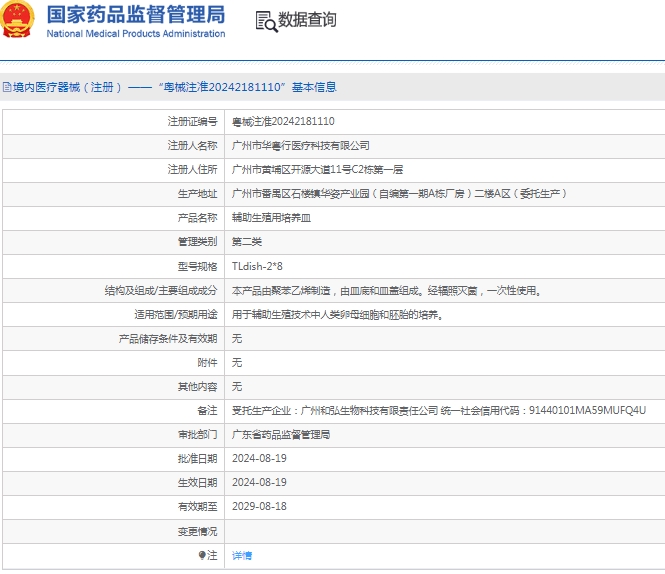Click the 变更情况 label
Image resolution: width=665 pixels, height=574 pixels.
point(197,531)
